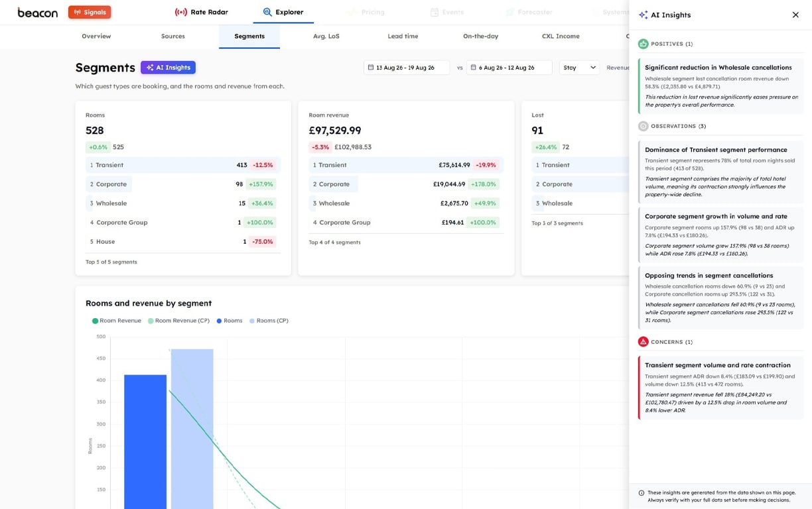The height and width of the screenshot is (509, 812).
Task: Open the Corporate segment growth insight
Action: pyautogui.click(x=721, y=235)
